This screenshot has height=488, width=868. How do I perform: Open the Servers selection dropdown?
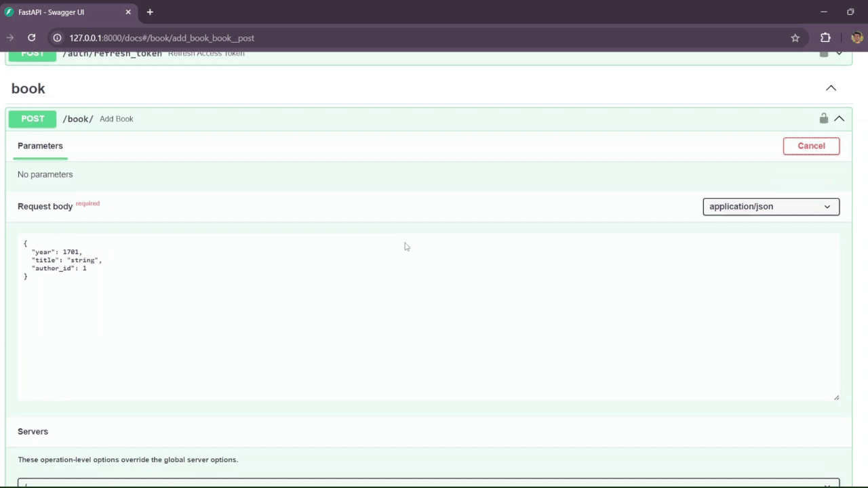429,483
